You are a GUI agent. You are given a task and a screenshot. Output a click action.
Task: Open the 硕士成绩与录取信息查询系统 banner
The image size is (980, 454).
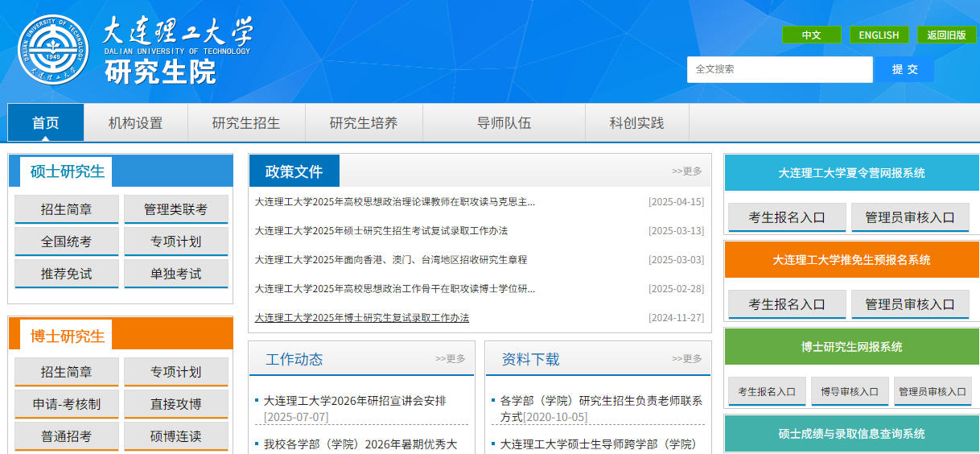click(x=851, y=434)
